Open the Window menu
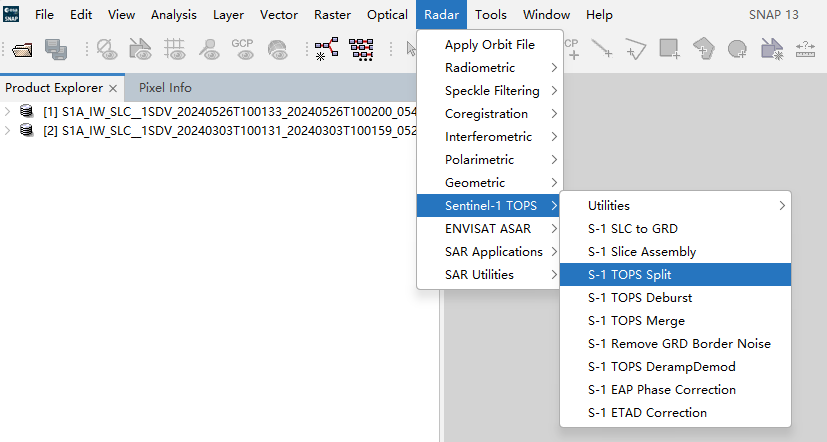Viewport: 827px width, 442px height. click(546, 14)
